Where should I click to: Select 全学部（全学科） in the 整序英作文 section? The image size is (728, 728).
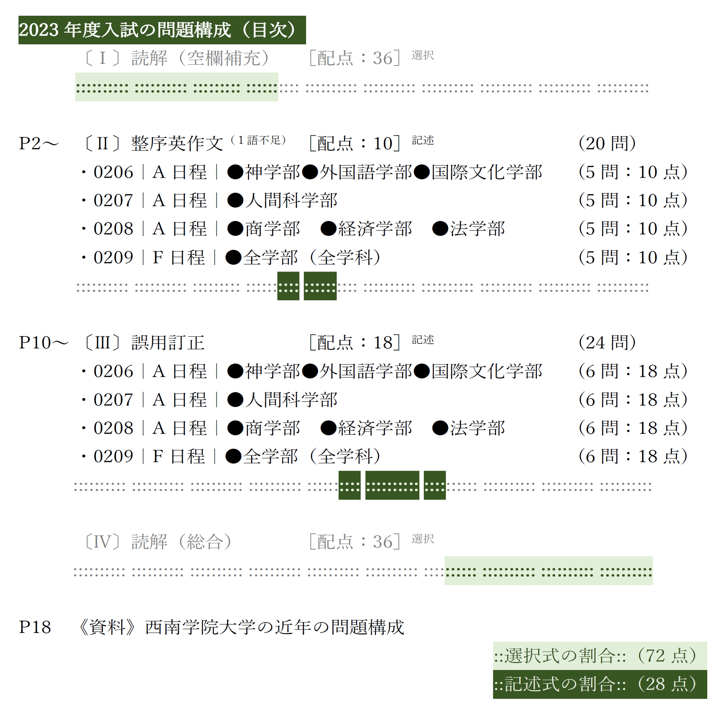pyautogui.click(x=312, y=257)
